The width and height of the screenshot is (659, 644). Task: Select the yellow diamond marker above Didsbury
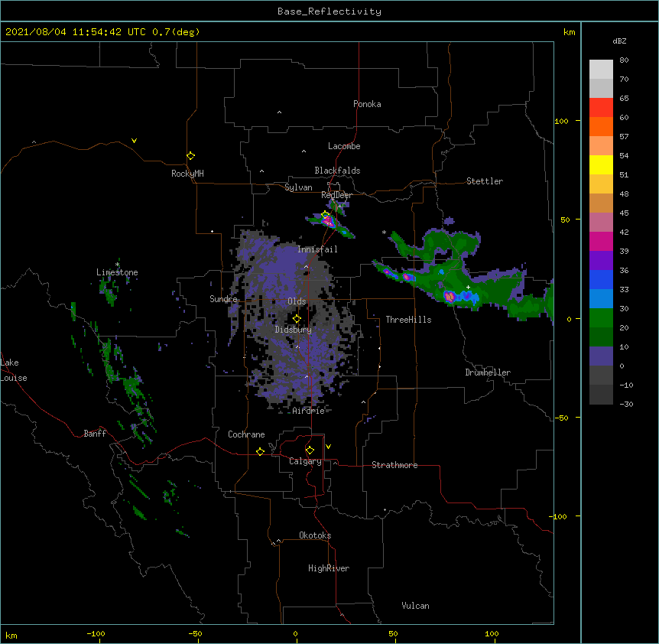click(x=297, y=319)
